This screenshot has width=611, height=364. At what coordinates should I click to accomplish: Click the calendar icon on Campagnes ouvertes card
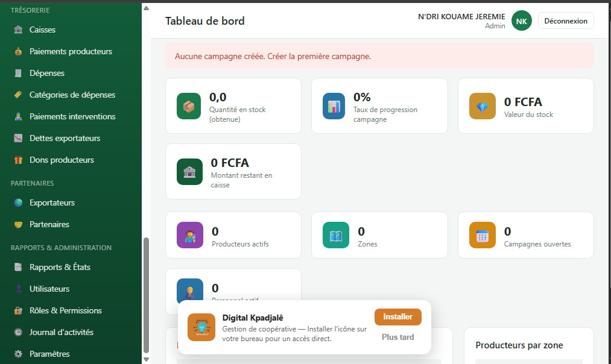pos(483,235)
